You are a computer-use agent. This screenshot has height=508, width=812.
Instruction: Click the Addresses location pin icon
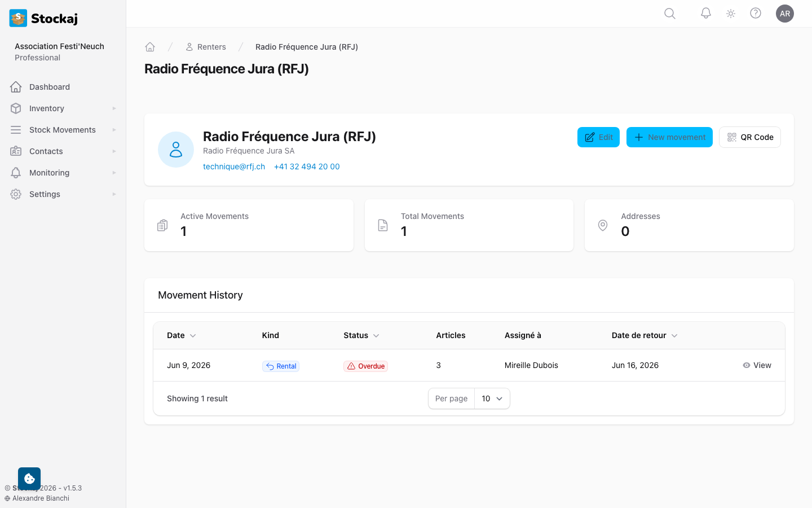coord(603,225)
